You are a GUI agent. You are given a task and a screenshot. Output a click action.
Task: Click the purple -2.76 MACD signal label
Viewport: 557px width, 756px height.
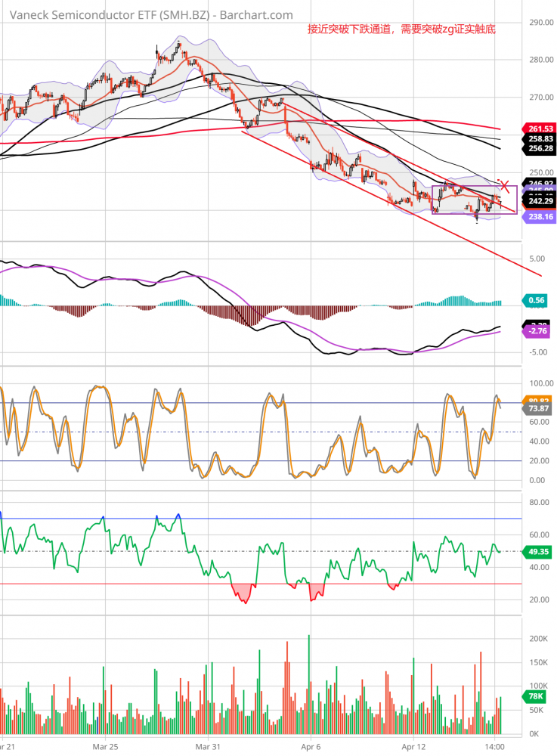coord(537,331)
